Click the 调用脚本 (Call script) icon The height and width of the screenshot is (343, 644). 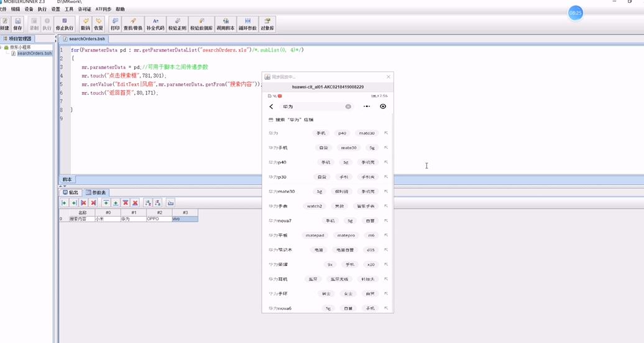tap(226, 24)
